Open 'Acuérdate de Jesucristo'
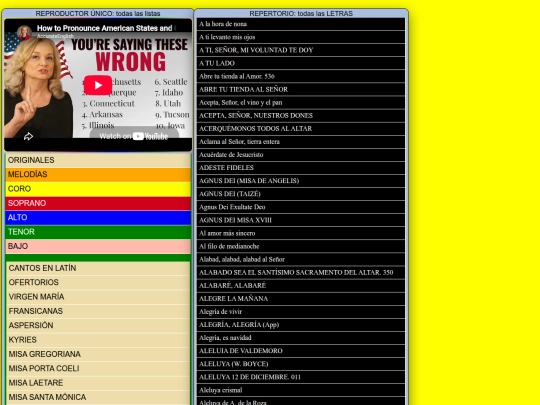This screenshot has width=540, height=405. 301,155
